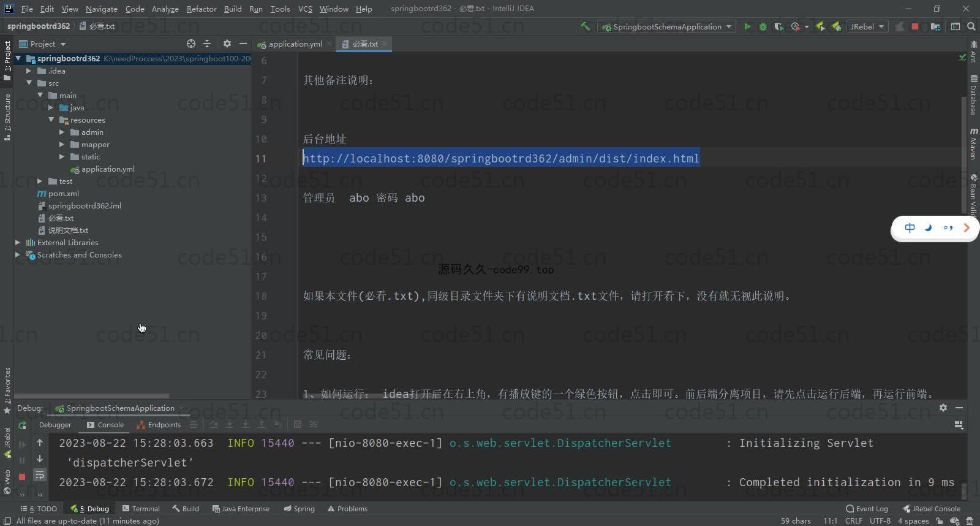The width and height of the screenshot is (980, 526).
Task: Collapse the src folder
Action: [x=29, y=83]
